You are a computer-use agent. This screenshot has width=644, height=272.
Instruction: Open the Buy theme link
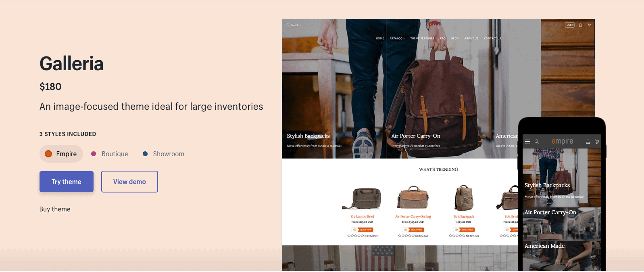click(x=55, y=209)
